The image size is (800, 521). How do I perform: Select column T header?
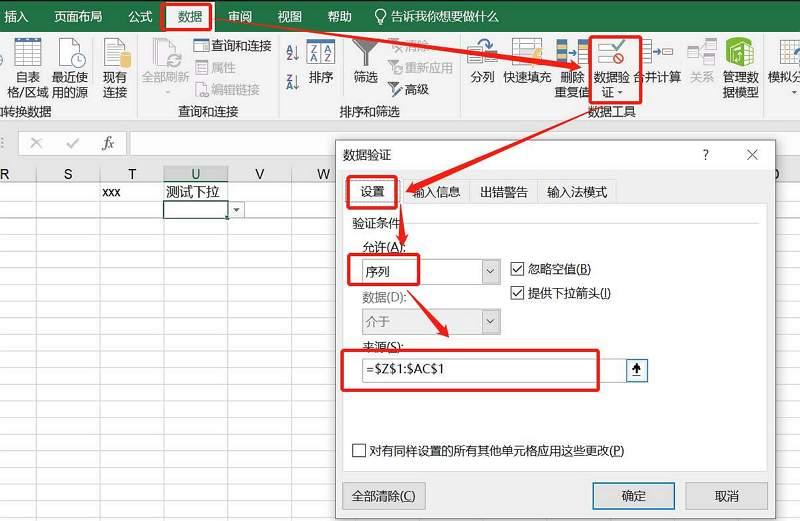pyautogui.click(x=132, y=174)
